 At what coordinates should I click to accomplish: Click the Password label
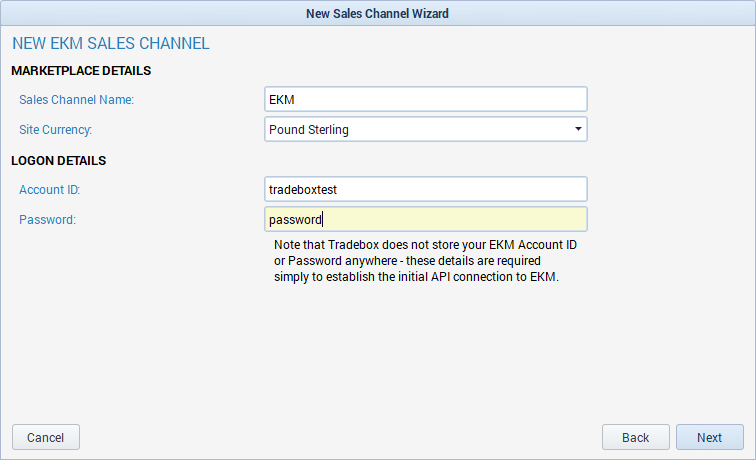coord(47,220)
